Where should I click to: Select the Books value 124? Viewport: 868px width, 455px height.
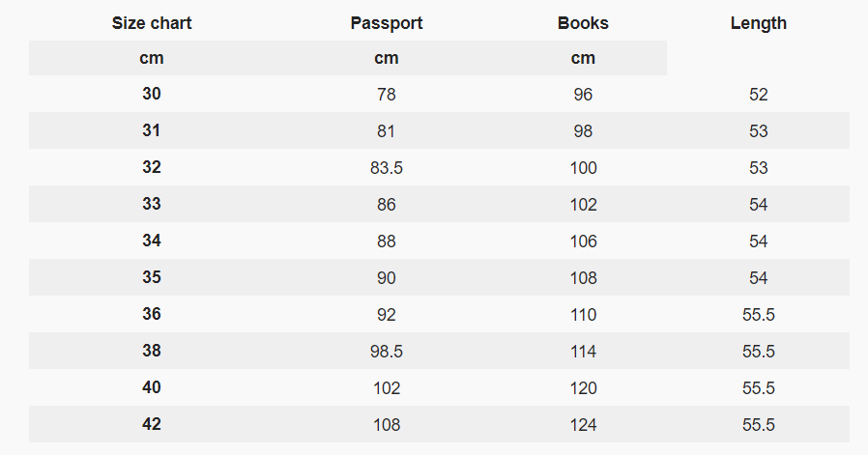(583, 425)
